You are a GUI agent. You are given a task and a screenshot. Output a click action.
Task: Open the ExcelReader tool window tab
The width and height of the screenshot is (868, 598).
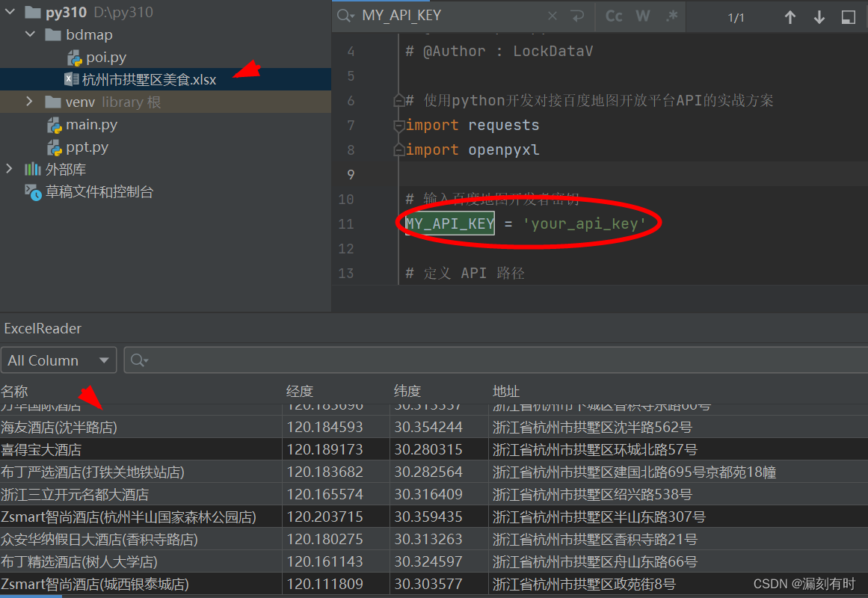43,329
